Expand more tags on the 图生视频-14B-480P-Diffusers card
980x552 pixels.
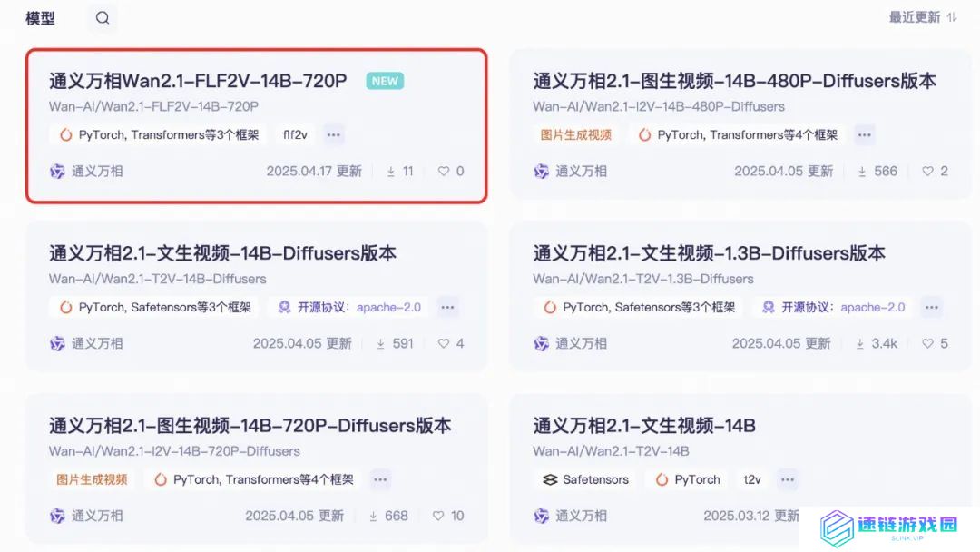(865, 135)
